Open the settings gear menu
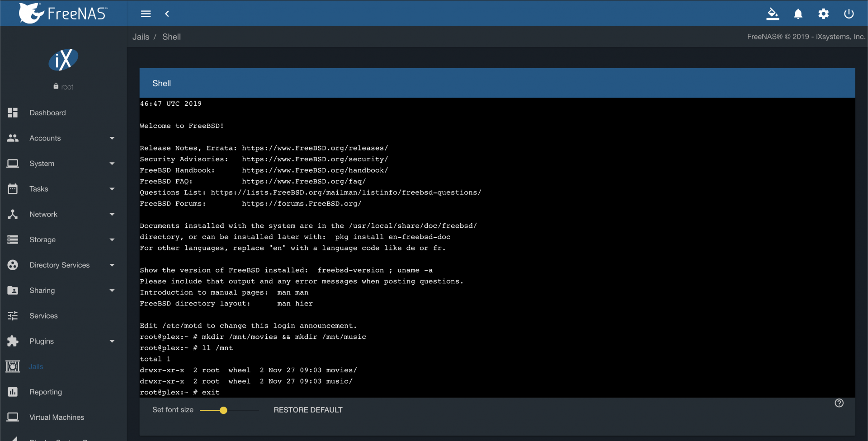Screen dimensions: 868x441 click(x=824, y=14)
